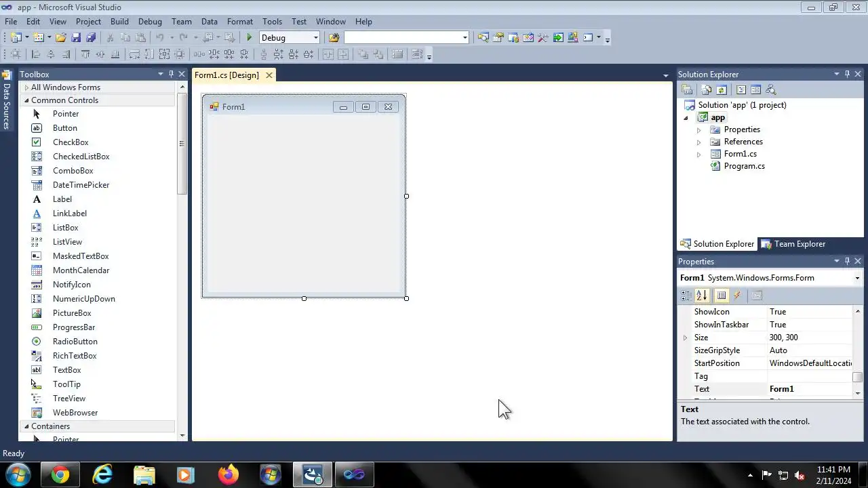This screenshot has width=868, height=488.
Task: Expand the References node in Solution Explorer
Action: [698, 142]
